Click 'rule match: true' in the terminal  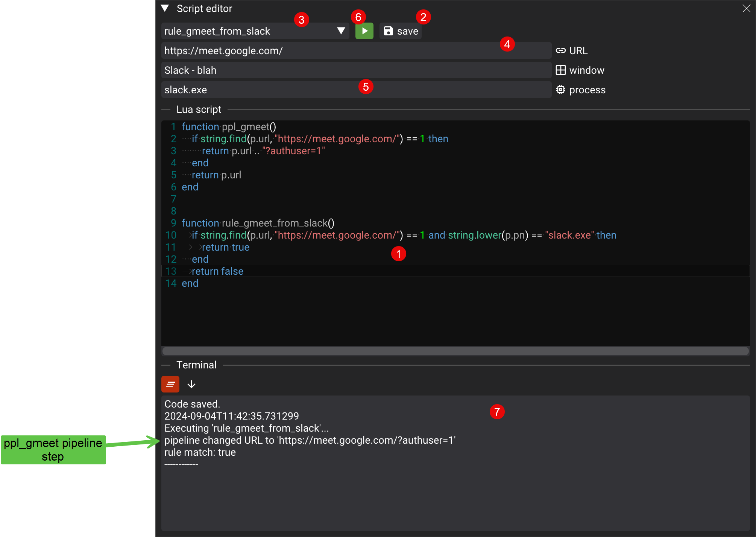click(x=200, y=452)
